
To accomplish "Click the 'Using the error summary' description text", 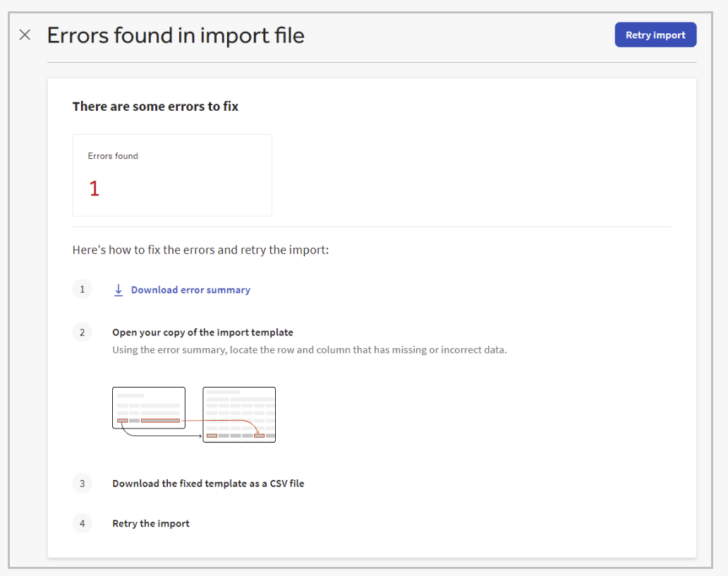I will pyautogui.click(x=309, y=349).
